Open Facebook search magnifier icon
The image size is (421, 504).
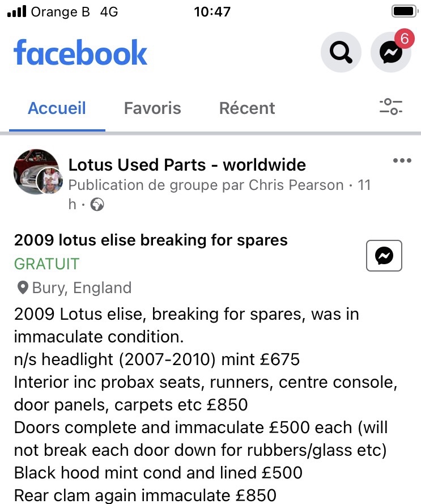pyautogui.click(x=341, y=53)
